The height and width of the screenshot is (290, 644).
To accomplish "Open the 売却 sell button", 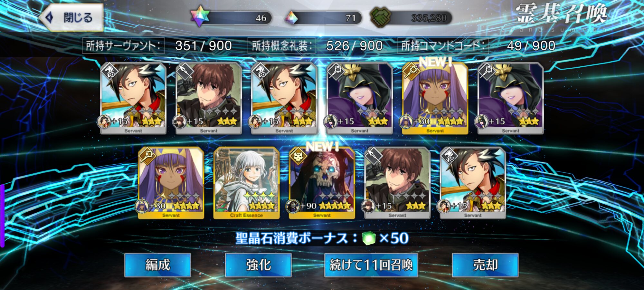I will 485,265.
